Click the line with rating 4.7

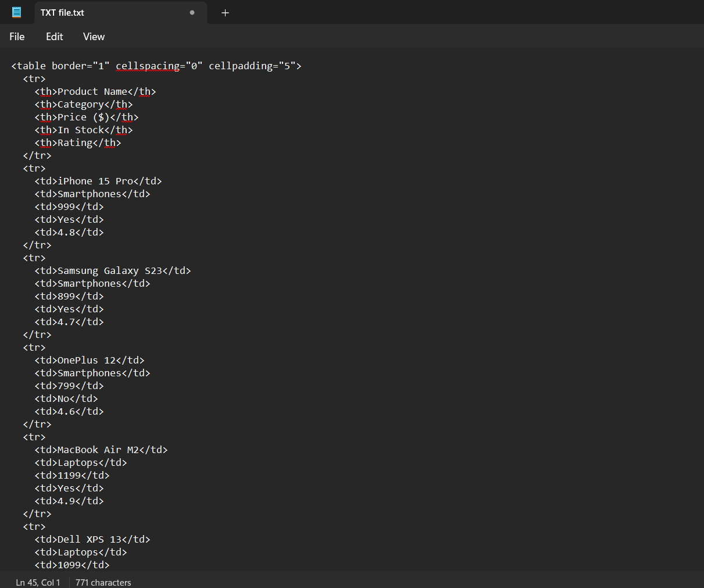click(69, 322)
